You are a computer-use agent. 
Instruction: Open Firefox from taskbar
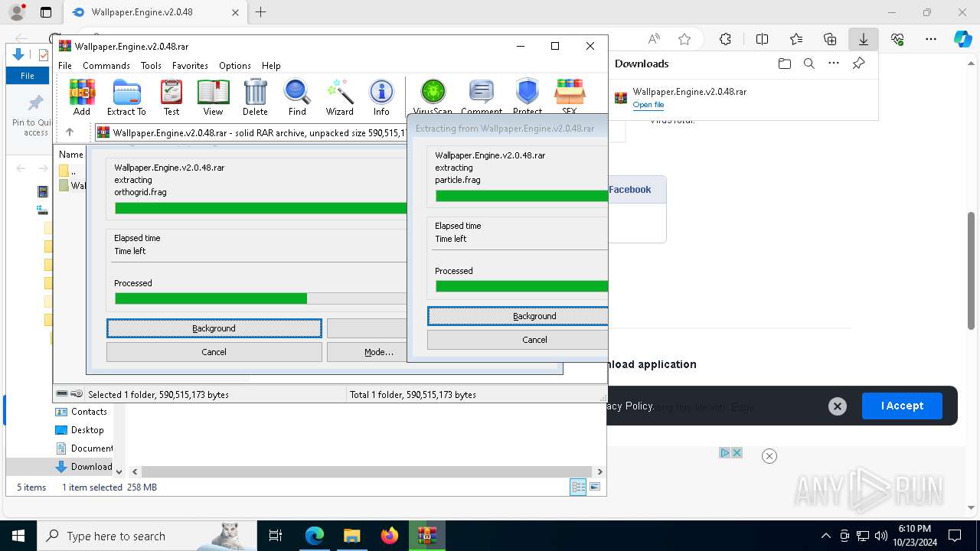pyautogui.click(x=389, y=536)
